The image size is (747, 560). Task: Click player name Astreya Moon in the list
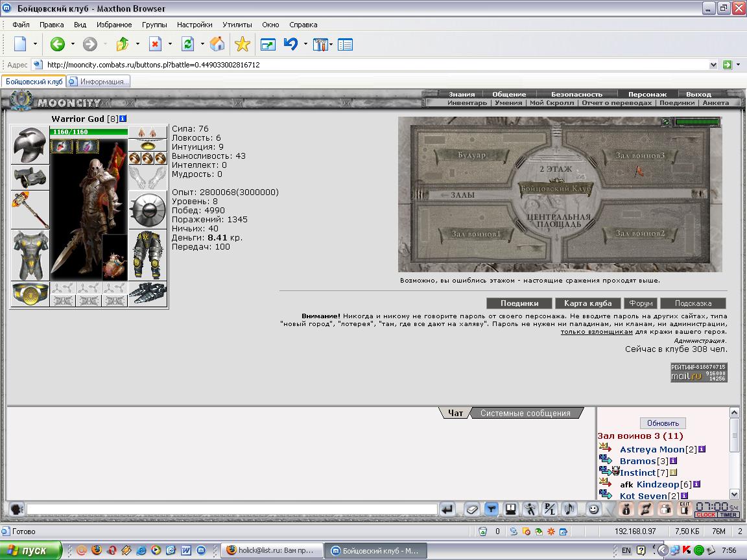[x=652, y=449]
